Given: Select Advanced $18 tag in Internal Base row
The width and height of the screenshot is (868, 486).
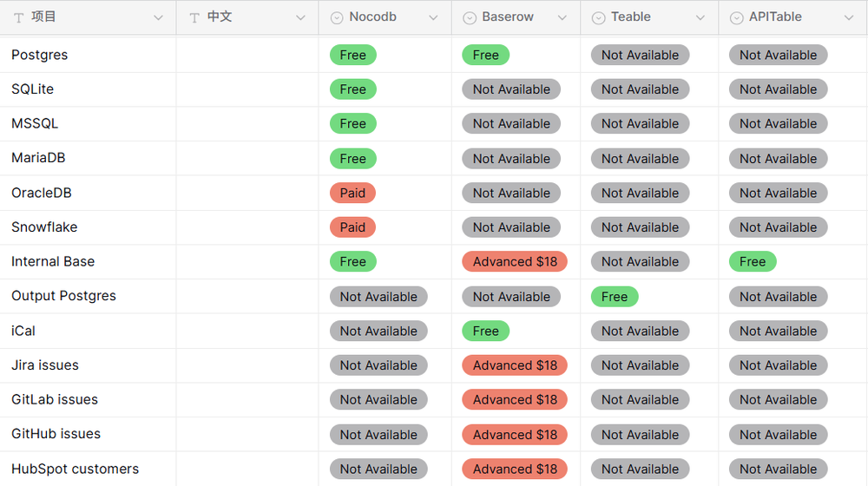Looking at the screenshot, I should (x=515, y=262).
